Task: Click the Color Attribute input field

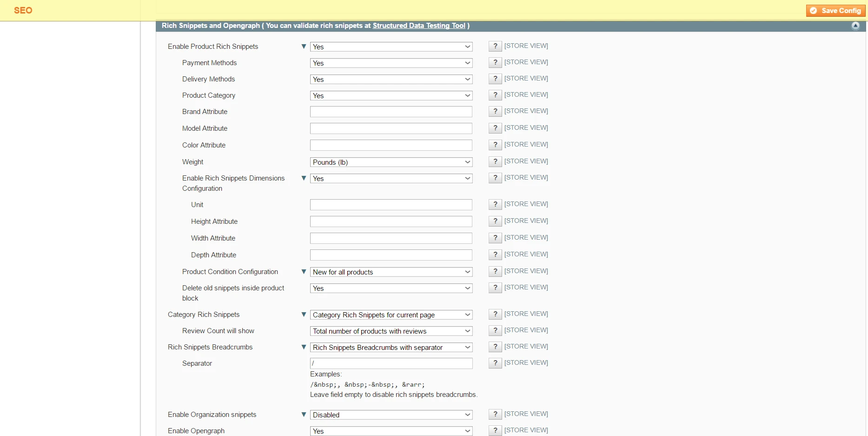Action: [391, 145]
